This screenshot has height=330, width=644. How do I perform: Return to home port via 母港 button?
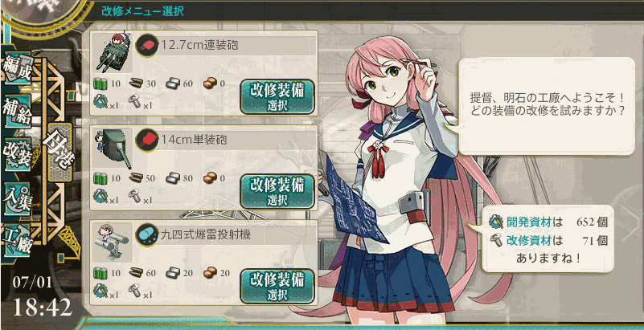[60, 152]
